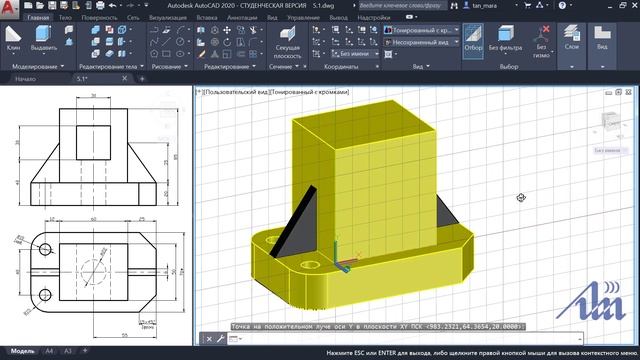Open the AutoCAD application menu button

click(x=9, y=9)
